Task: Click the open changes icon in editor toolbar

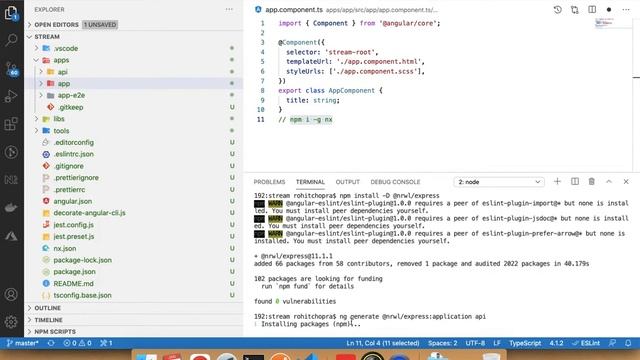Action: click(x=575, y=9)
